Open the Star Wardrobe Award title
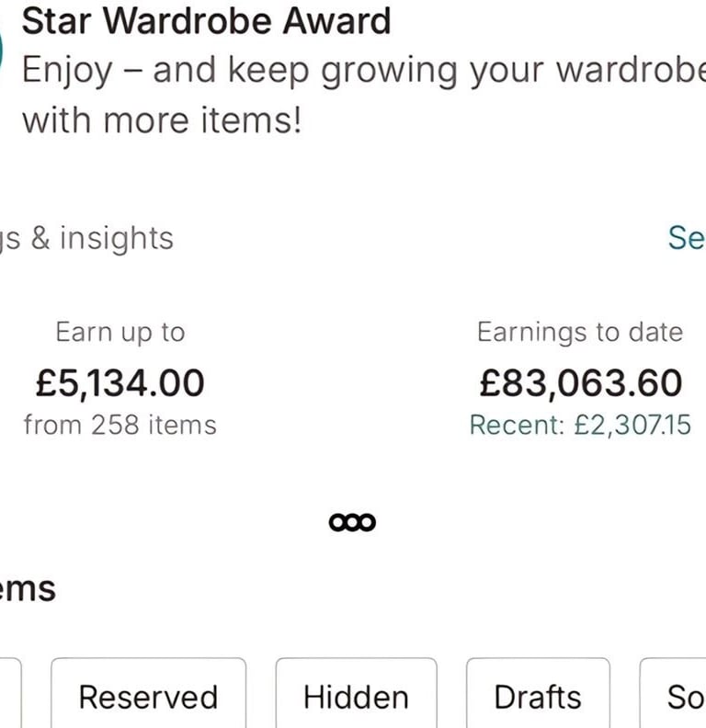Image resolution: width=706 pixels, height=728 pixels. (x=206, y=21)
